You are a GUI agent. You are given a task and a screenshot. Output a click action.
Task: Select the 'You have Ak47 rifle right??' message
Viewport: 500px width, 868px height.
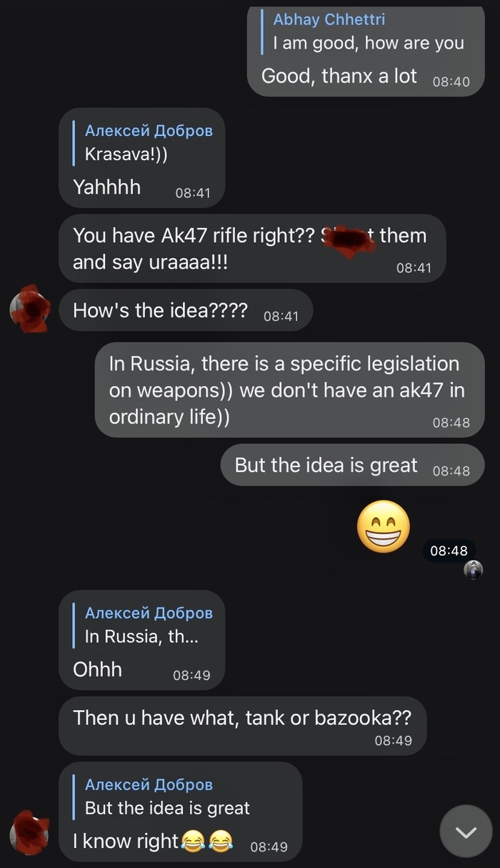pos(252,248)
